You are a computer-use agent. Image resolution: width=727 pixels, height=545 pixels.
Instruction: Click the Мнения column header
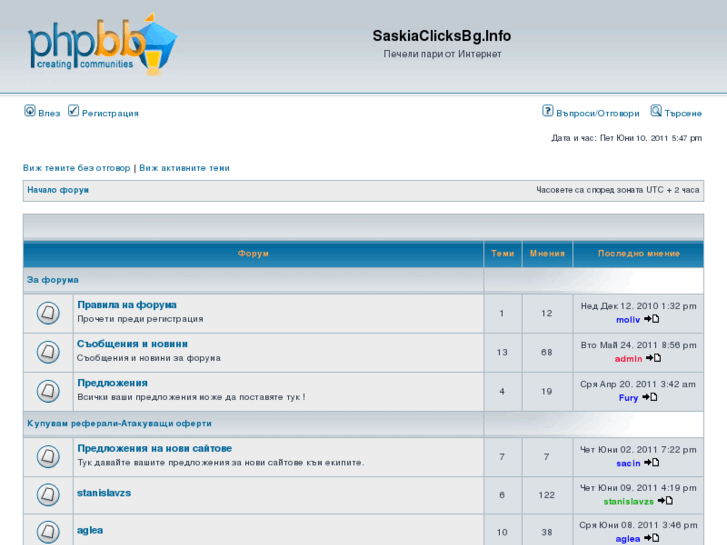click(x=547, y=253)
